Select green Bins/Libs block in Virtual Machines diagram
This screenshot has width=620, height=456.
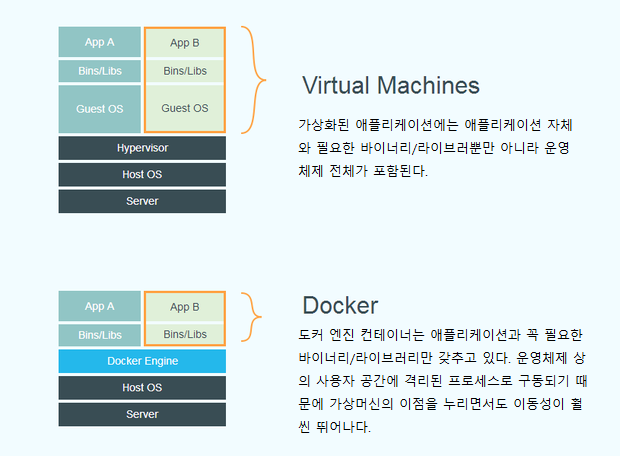[x=185, y=71]
